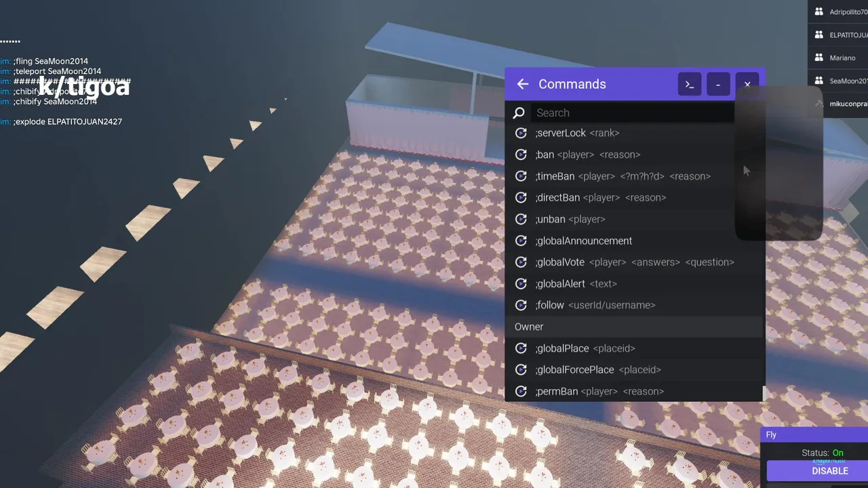Run icon beside ;follow command
868x488 pixels.
click(x=521, y=305)
